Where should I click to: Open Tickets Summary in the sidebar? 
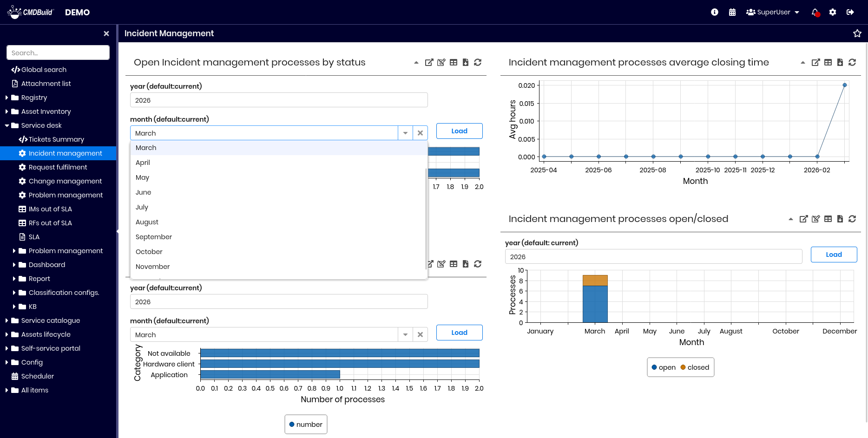click(x=56, y=139)
